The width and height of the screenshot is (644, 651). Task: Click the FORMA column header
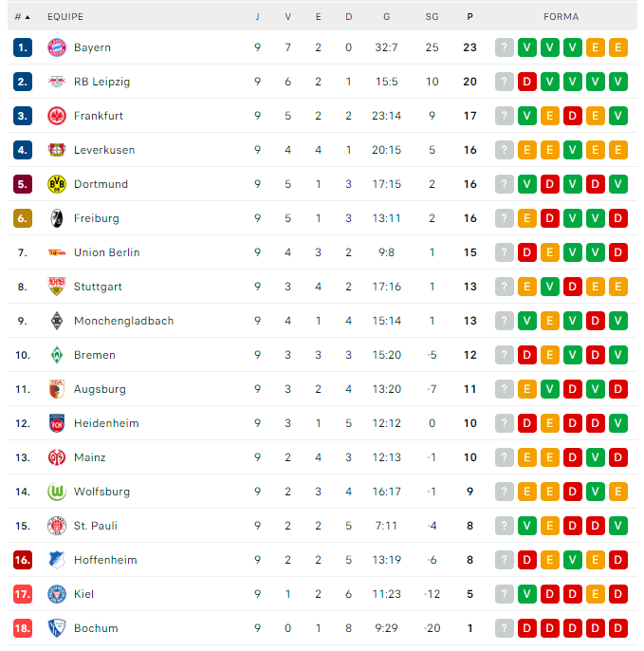(561, 17)
